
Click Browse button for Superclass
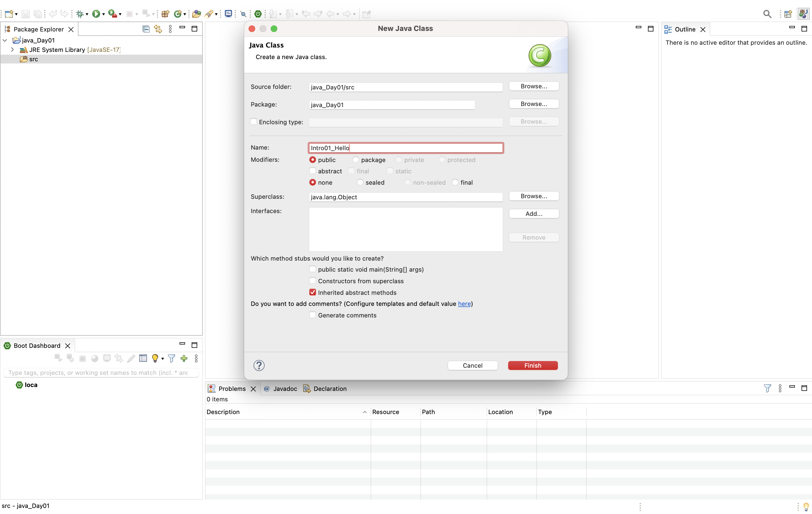pos(534,196)
